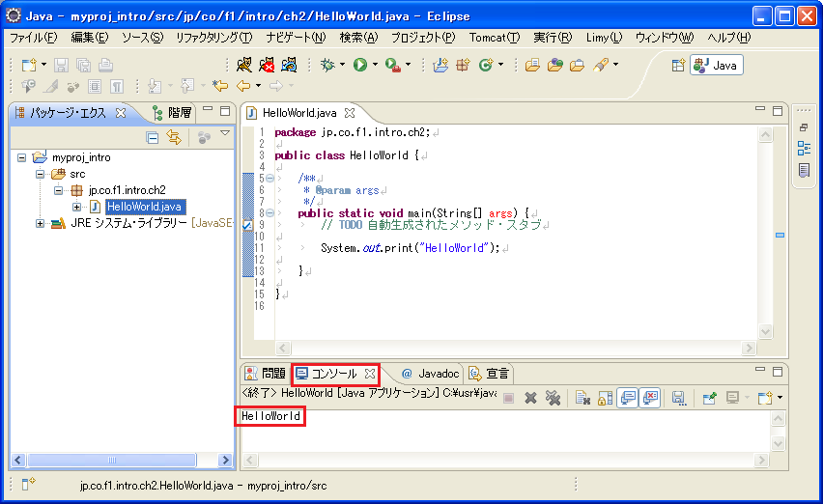Click the Open Perspective icon
Screen dimensions: 823x504
[679, 65]
